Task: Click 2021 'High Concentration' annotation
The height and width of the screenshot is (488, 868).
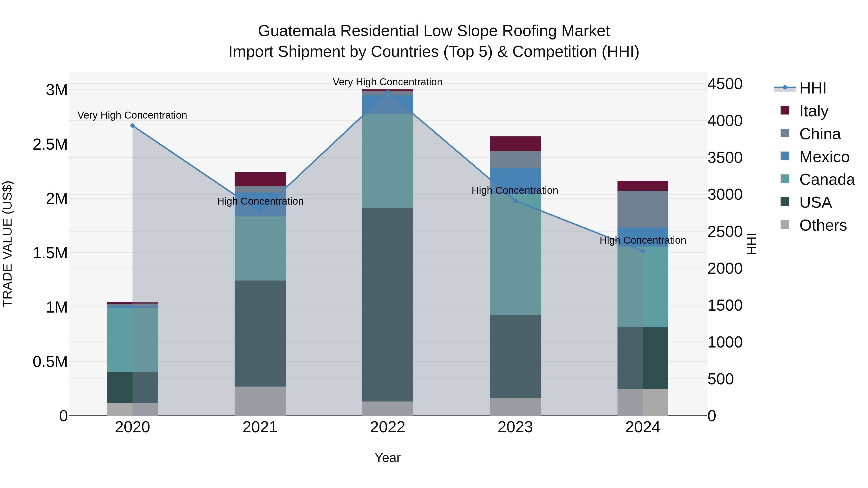Action: click(x=260, y=201)
